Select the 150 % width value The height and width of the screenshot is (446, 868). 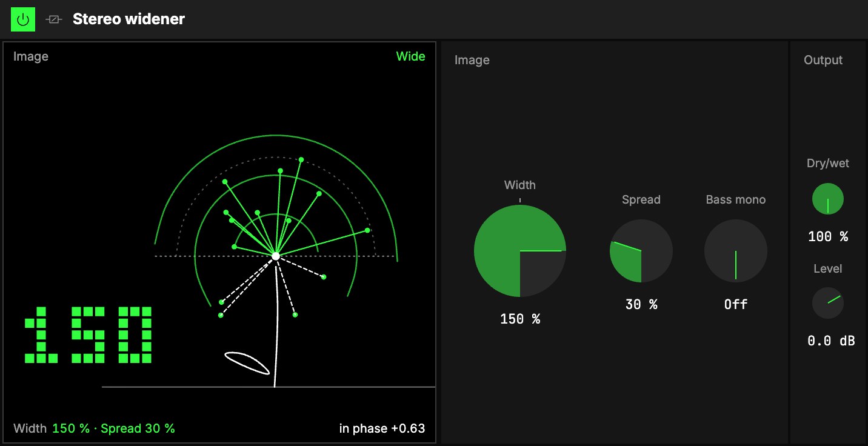click(x=520, y=319)
